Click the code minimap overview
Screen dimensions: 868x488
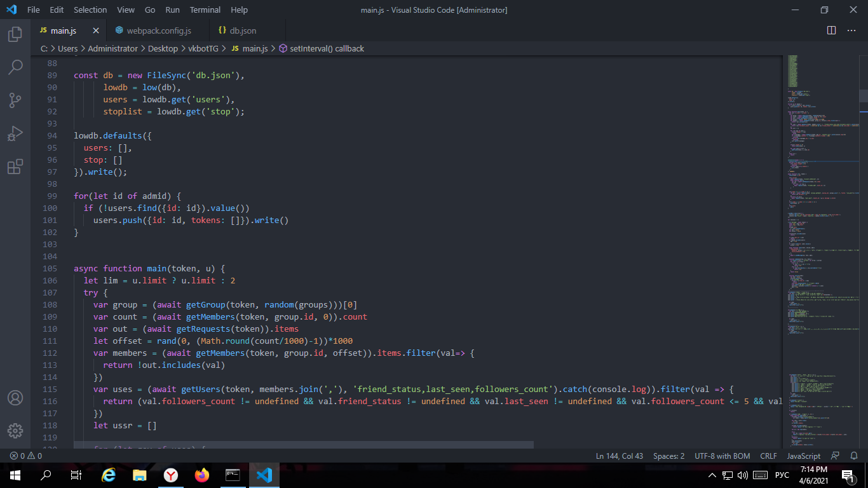click(x=820, y=251)
